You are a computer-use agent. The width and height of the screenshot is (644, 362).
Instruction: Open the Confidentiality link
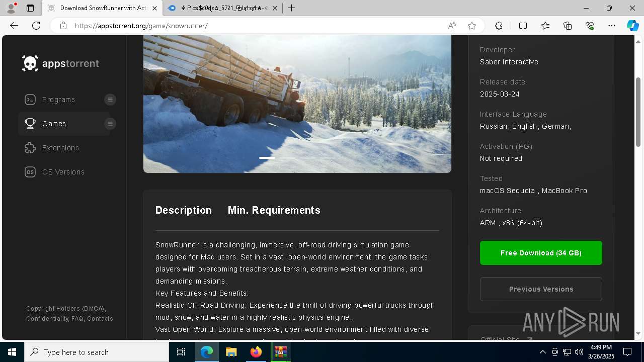(x=47, y=319)
